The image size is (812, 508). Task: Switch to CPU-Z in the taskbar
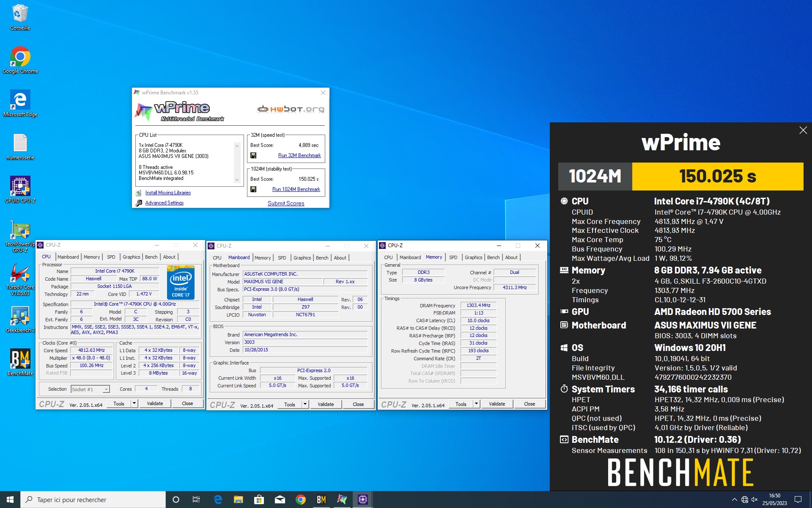(x=362, y=500)
